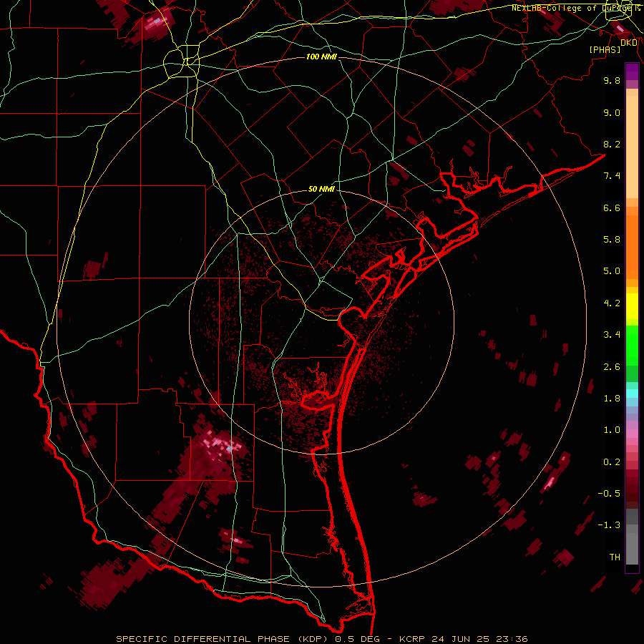Click the "50 NMI" range ring label
The image size is (644, 644).
pos(321,190)
